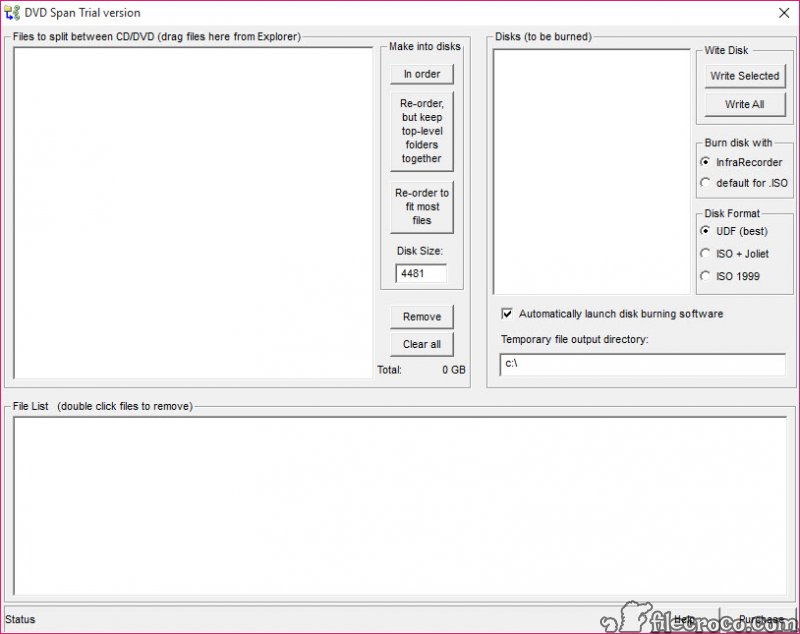
Task: Click the Purchase button
Action: pos(761,619)
